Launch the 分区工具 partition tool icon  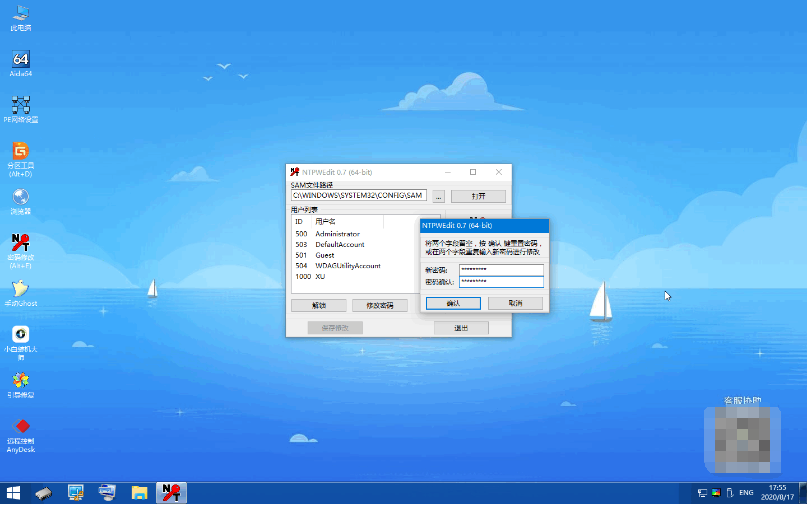[x=20, y=152]
